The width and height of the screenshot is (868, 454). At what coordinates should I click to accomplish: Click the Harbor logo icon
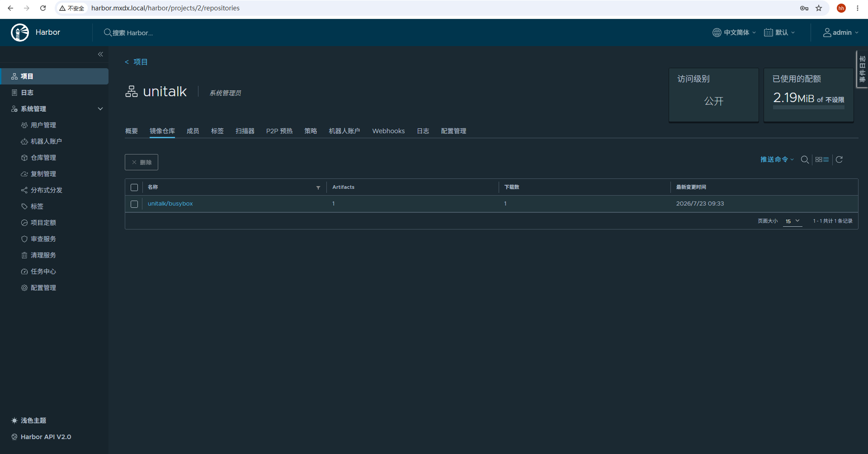tap(20, 33)
